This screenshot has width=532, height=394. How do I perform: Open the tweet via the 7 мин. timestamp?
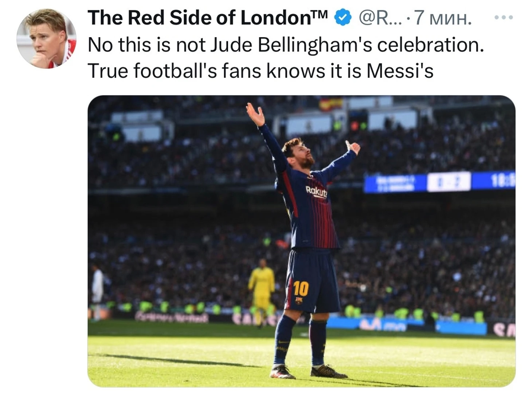(443, 17)
